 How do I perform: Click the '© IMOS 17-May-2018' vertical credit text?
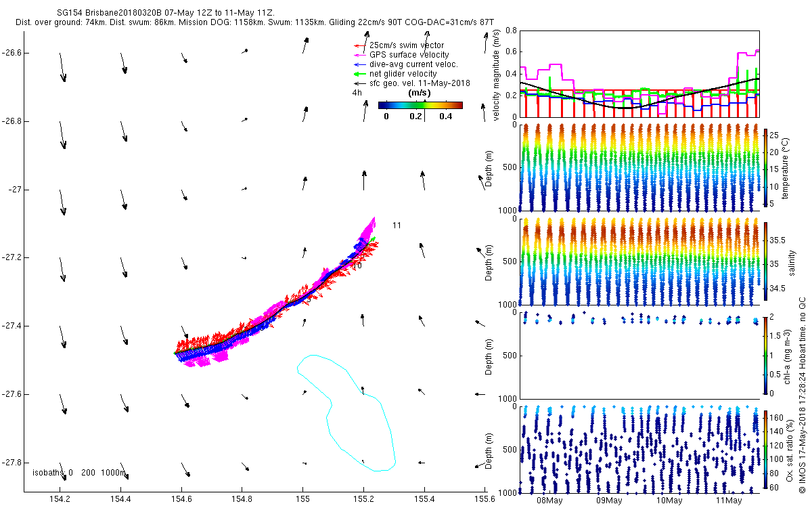[801, 395]
